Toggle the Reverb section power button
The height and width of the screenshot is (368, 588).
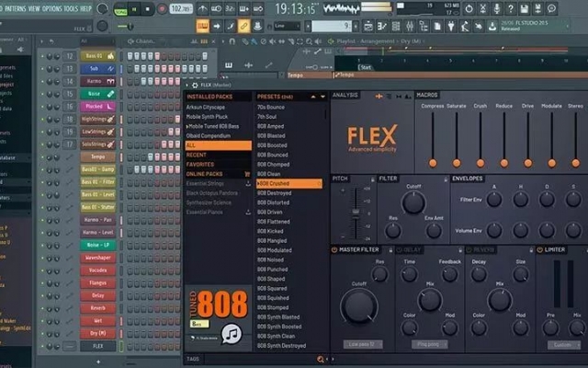point(469,249)
